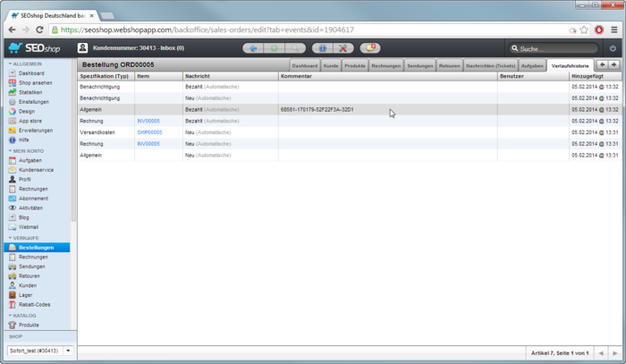Click the search field Suche
This screenshot has height=364, width=626.
click(x=554, y=48)
